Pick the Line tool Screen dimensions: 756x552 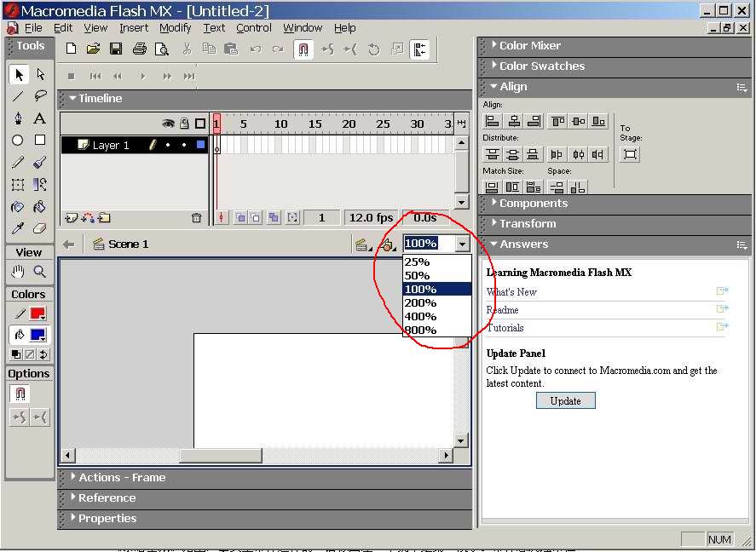click(x=18, y=96)
